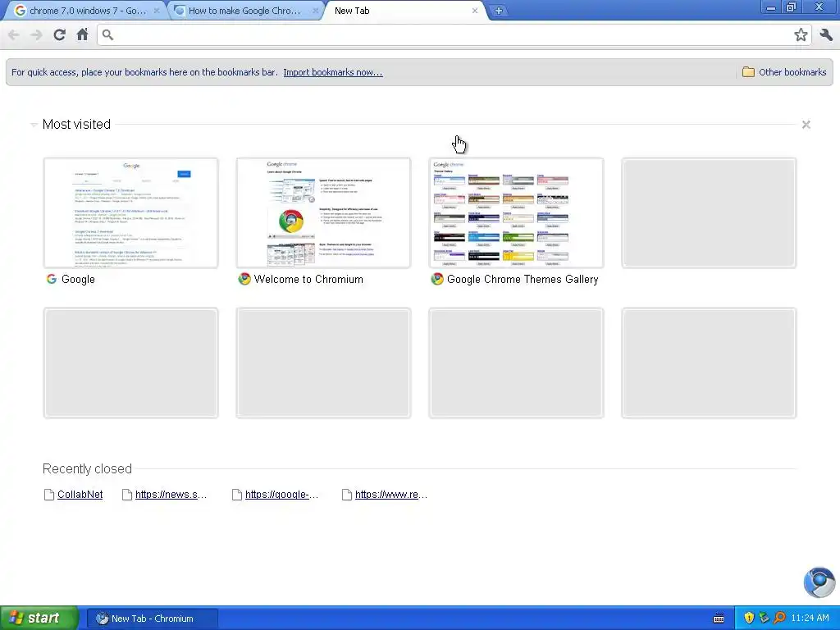
Task: Click the green tray icon beside the shield
Action: 765,619
